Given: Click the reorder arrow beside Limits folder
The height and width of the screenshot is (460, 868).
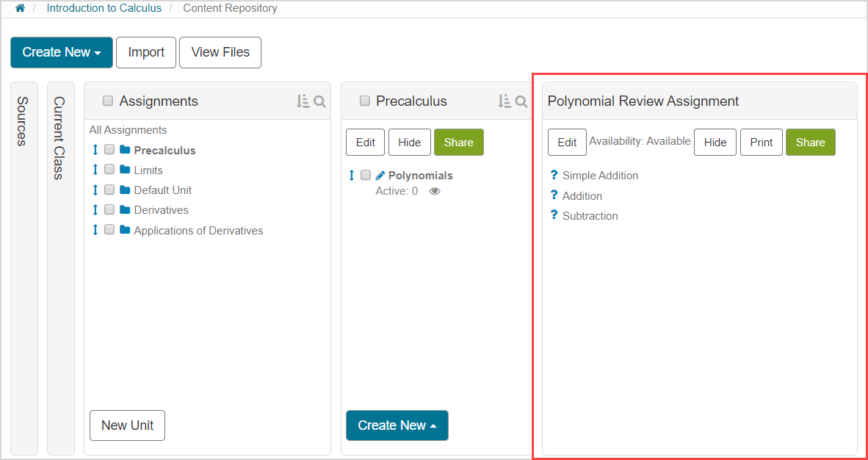Looking at the screenshot, I should click(x=95, y=170).
